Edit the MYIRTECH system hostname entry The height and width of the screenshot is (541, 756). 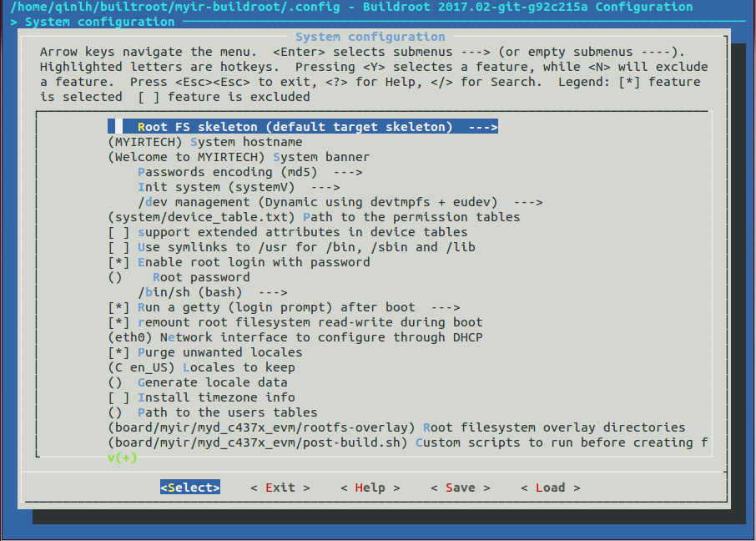pyautogui.click(x=209, y=141)
